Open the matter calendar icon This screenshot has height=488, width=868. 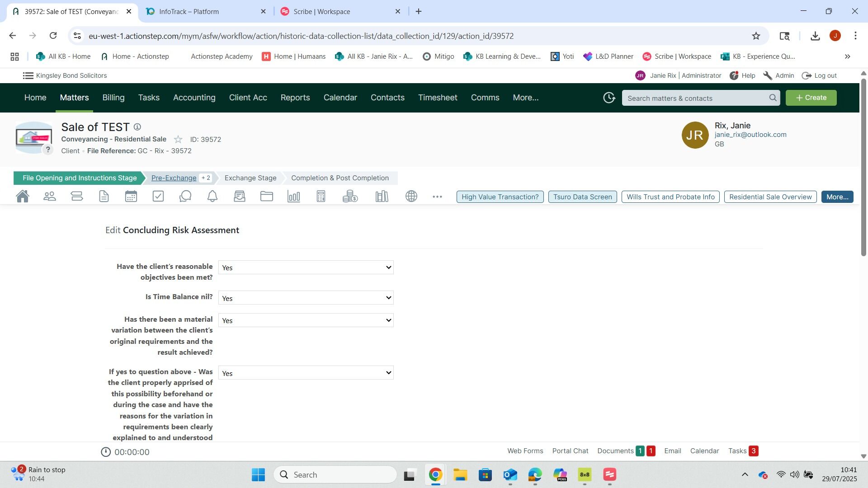tap(131, 197)
